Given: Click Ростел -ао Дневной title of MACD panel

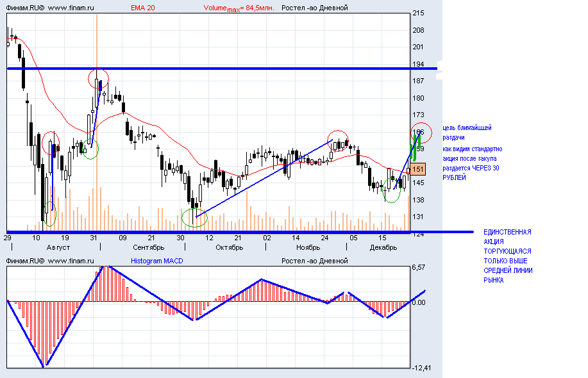Looking at the screenshot, I should [315, 261].
